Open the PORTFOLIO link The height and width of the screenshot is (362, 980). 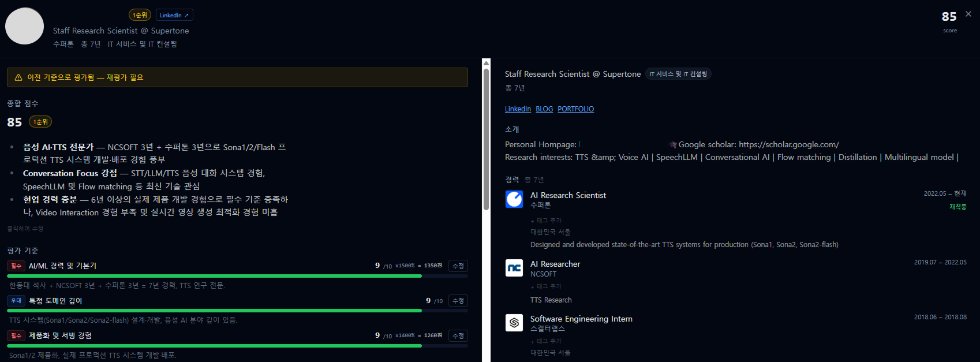(575, 109)
